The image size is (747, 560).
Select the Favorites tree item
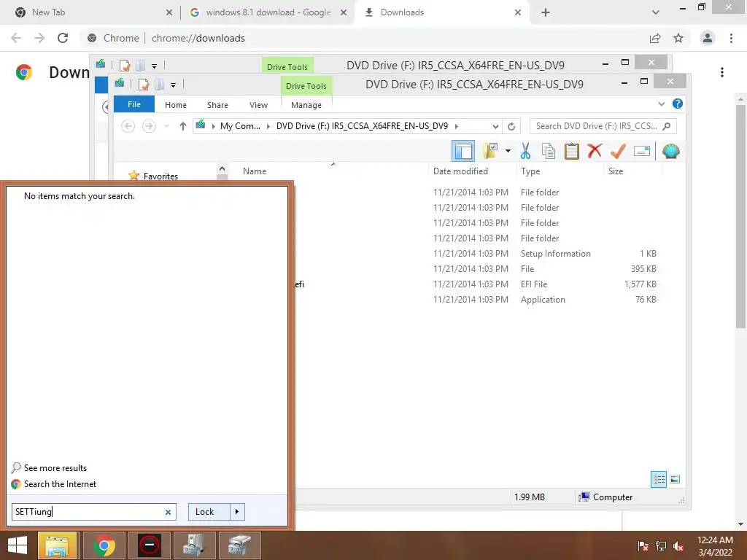pyautogui.click(x=160, y=176)
